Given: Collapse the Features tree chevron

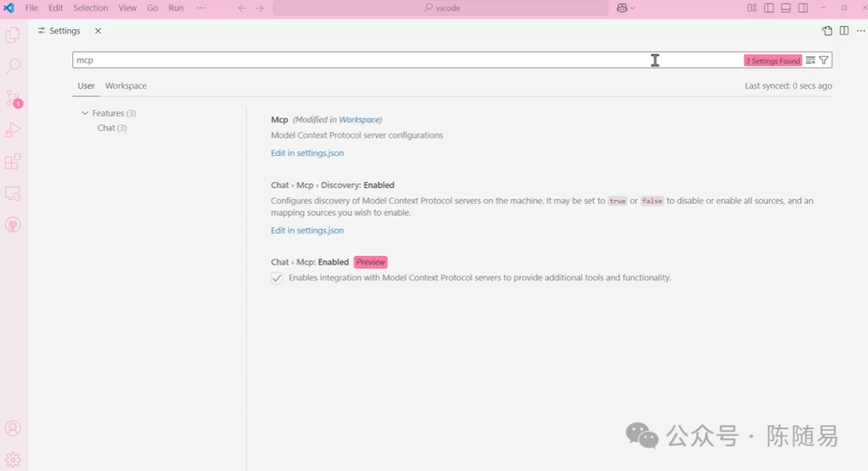Looking at the screenshot, I should (84, 113).
